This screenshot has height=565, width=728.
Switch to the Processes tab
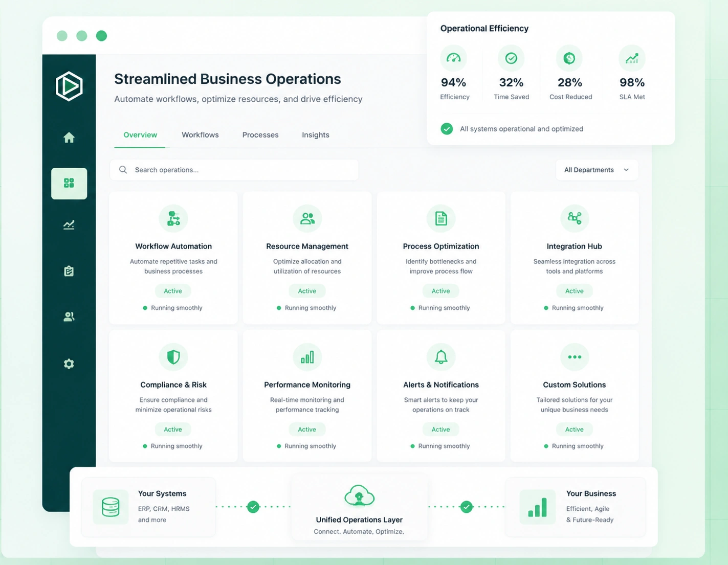pyautogui.click(x=260, y=135)
